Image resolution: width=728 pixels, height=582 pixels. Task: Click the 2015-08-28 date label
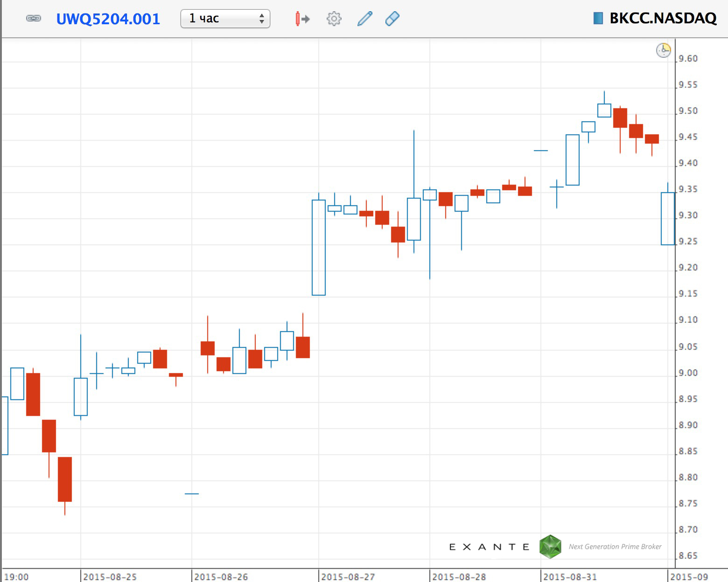point(459,577)
